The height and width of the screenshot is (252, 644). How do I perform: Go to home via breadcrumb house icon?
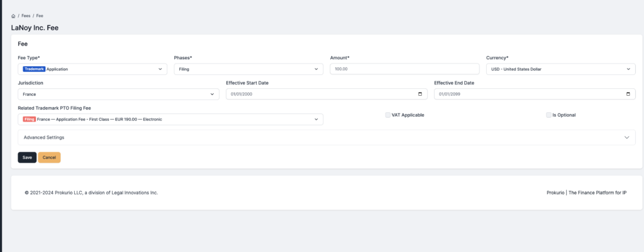[13, 16]
